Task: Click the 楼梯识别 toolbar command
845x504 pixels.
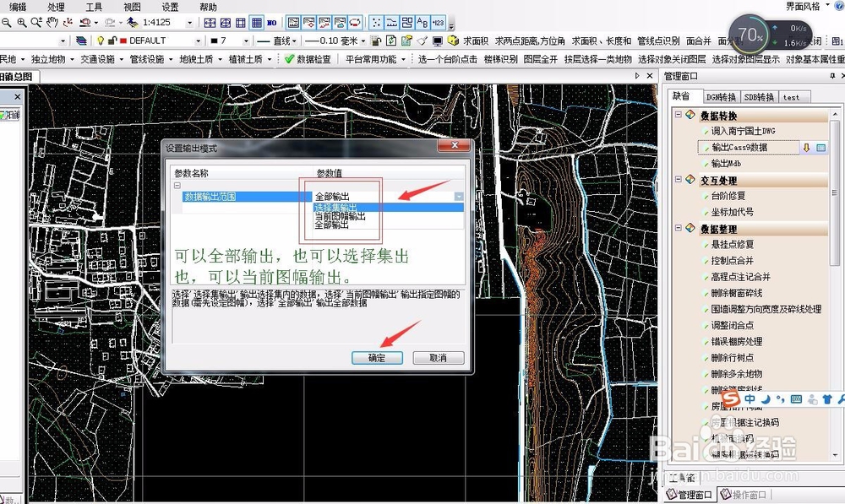Action: [500, 59]
